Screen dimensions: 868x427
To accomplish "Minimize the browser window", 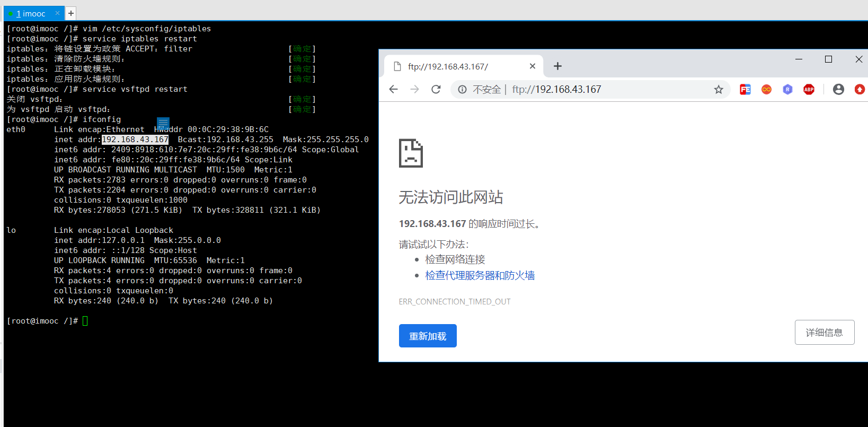I will click(799, 59).
